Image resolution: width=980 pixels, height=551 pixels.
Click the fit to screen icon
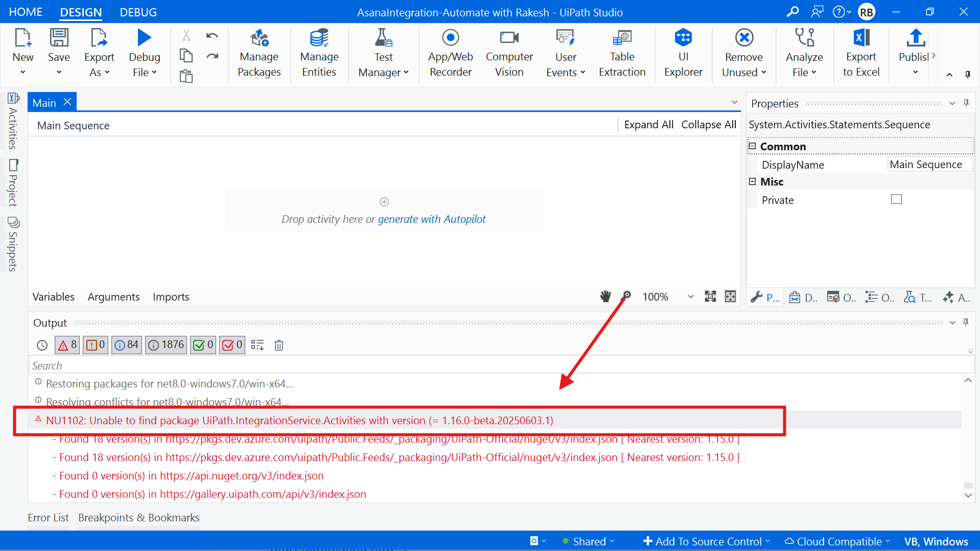710,296
